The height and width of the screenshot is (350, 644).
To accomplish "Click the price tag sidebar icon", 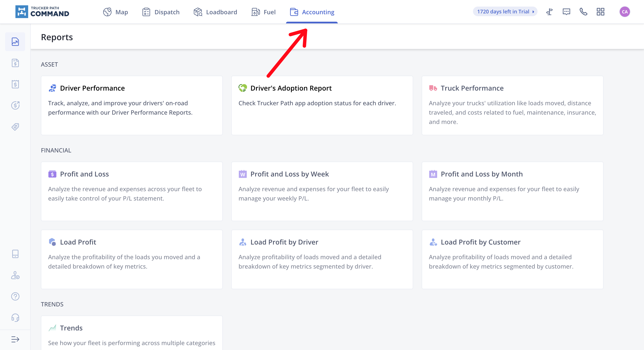I will coord(15,127).
